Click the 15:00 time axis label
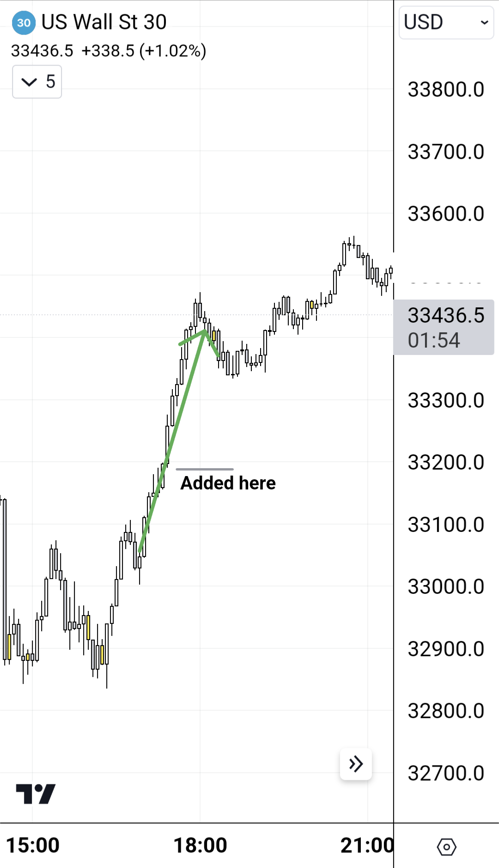 pyautogui.click(x=33, y=845)
